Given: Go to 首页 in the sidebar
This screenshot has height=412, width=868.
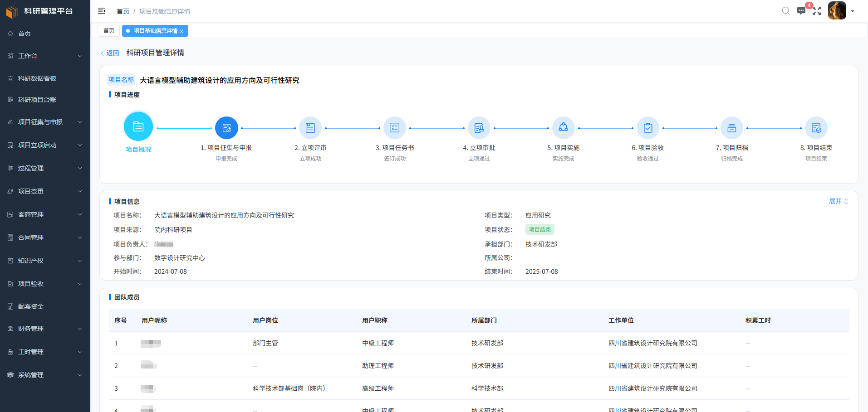Looking at the screenshot, I should click(x=45, y=34).
